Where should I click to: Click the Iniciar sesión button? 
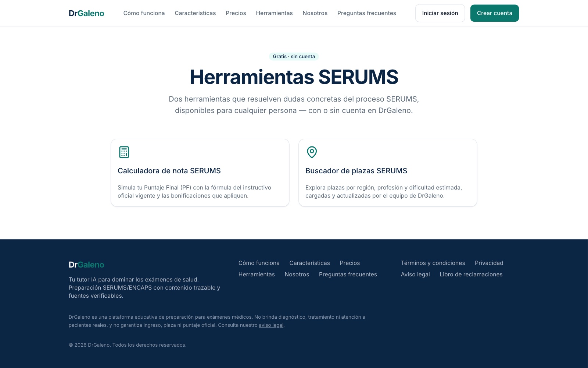(440, 13)
